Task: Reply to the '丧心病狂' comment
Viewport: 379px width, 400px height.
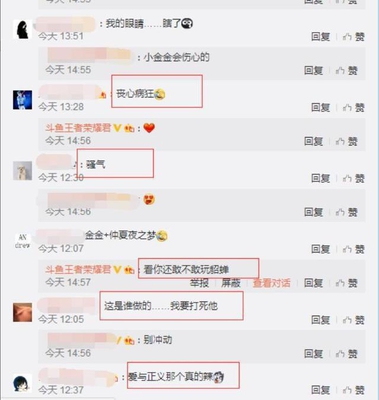Action: pyautogui.click(x=320, y=107)
